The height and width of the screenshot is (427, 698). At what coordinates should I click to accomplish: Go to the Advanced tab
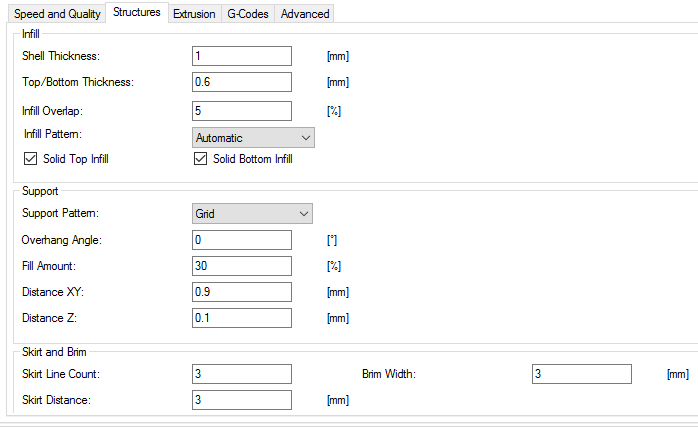(304, 14)
